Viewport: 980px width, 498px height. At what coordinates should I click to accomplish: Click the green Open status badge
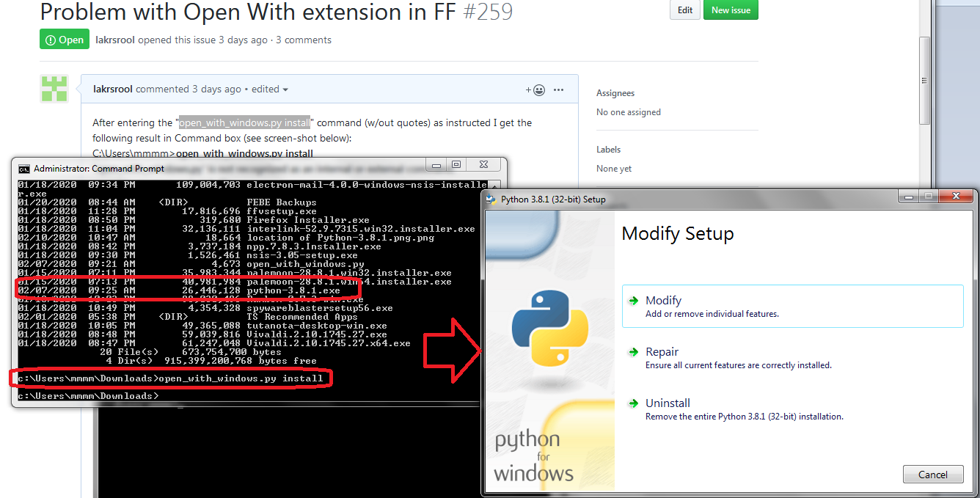coord(65,40)
